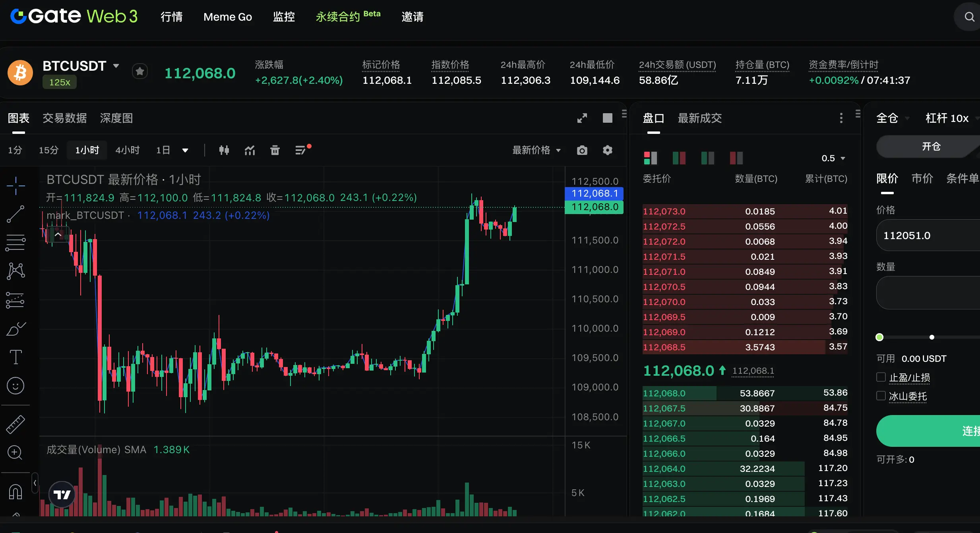Click the ruler measure tool
The image size is (980, 533).
(15, 424)
